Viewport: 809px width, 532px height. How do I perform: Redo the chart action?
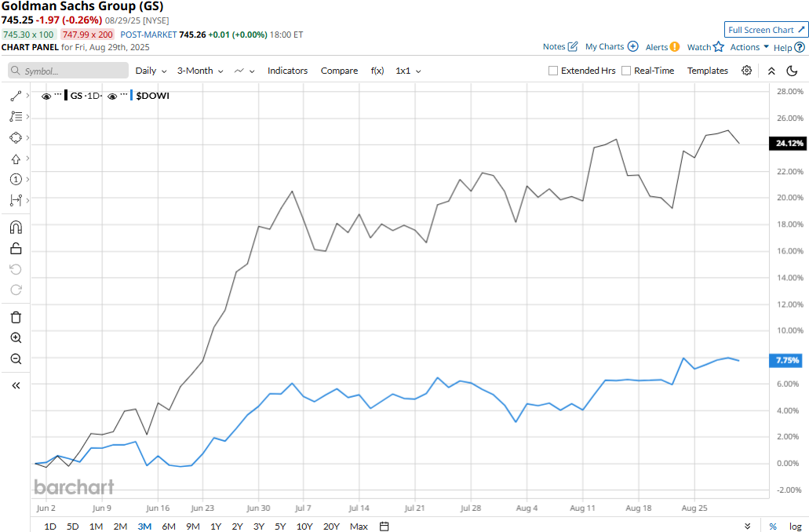pos(16,290)
